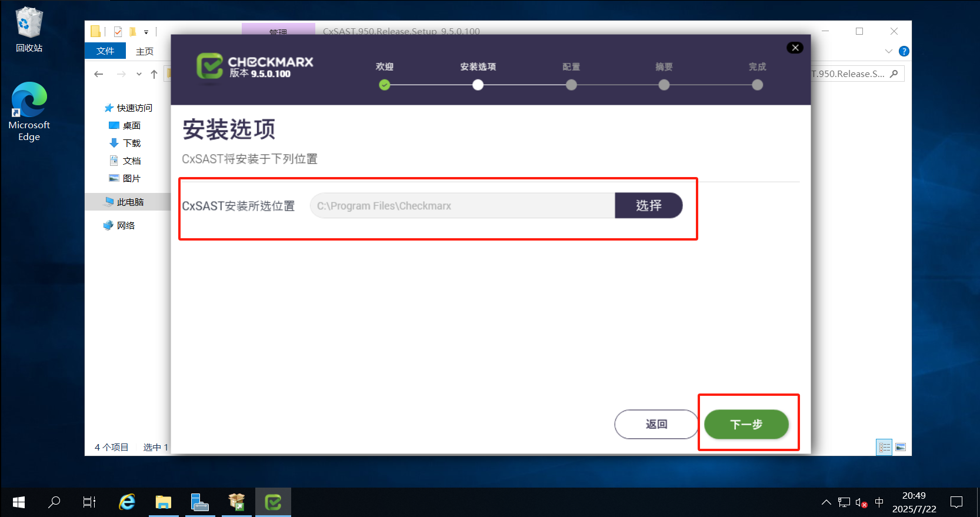Click the installer package taskbar icon
The image size is (980, 517).
[x=236, y=502]
